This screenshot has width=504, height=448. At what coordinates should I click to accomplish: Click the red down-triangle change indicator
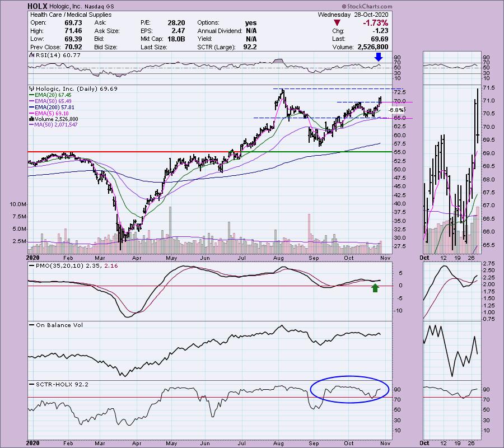tap(337, 23)
